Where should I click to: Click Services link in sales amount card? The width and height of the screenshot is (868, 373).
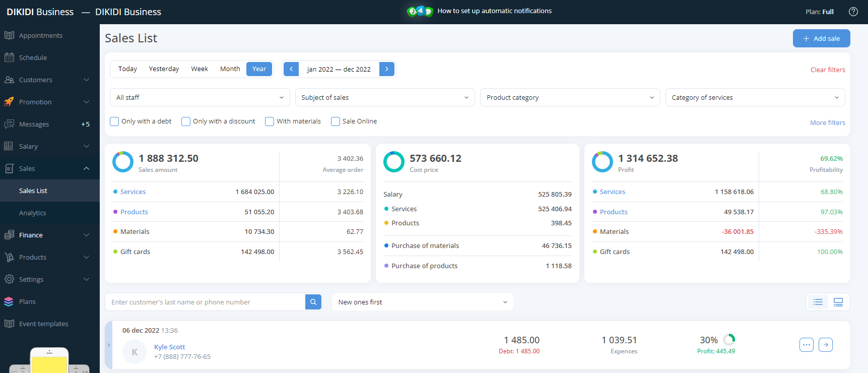point(133,192)
